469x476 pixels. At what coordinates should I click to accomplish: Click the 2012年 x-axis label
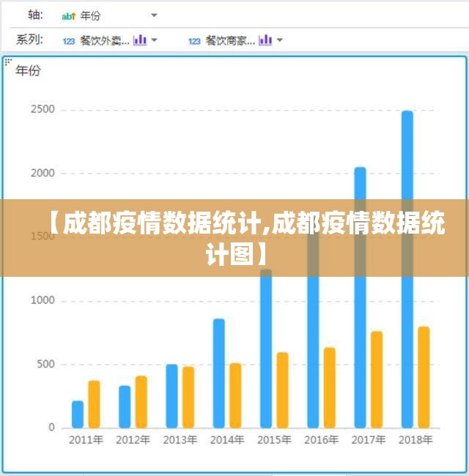point(133,440)
